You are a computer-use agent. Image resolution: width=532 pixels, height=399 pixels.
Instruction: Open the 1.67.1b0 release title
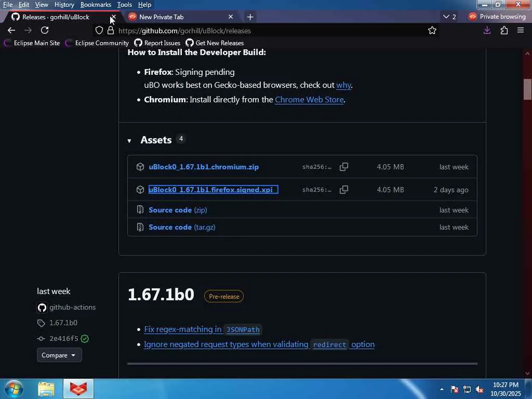161,294
